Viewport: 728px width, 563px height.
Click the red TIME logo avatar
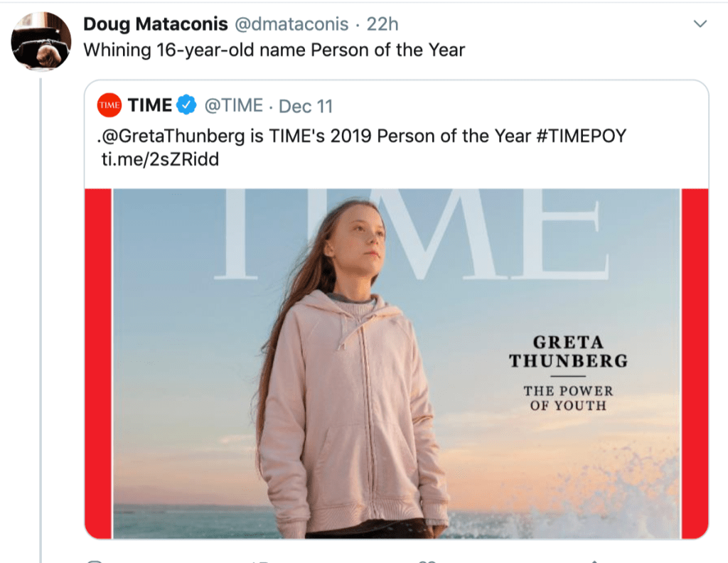(110, 106)
